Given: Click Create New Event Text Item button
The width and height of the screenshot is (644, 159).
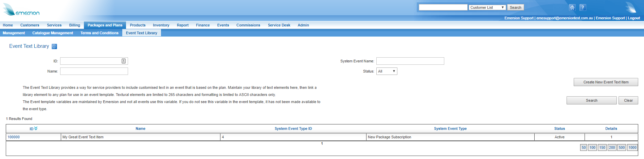Looking at the screenshot, I should tap(606, 82).
